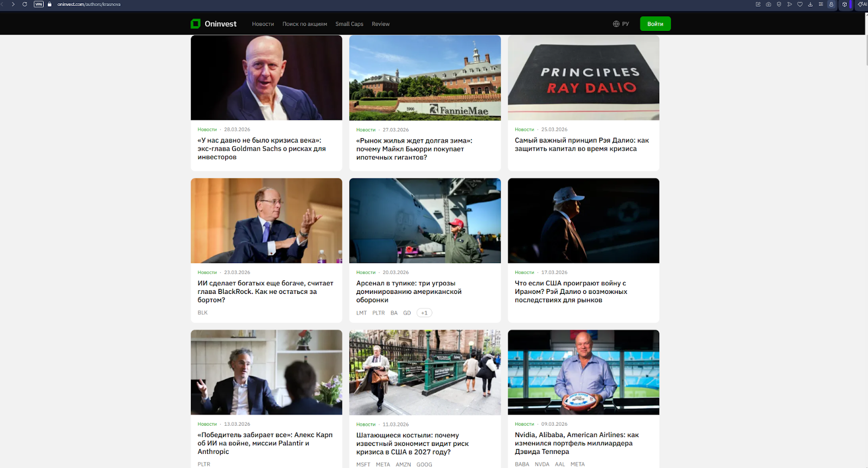868x468 pixels.
Task: Open the article about Рэй Далио principle
Action: pos(582,144)
